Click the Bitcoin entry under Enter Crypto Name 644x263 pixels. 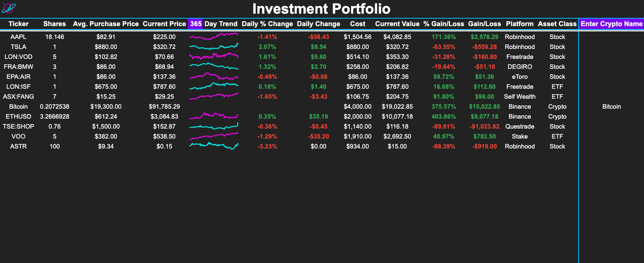(x=611, y=106)
